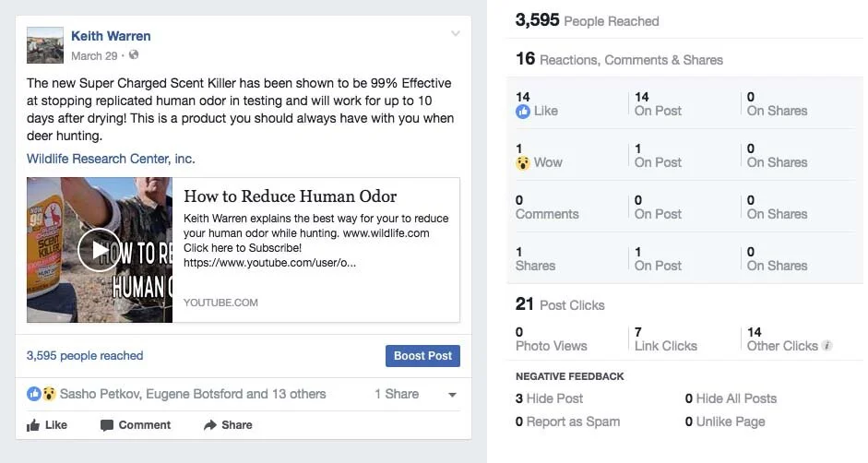Click the Wow emoji in the reactions stats

(523, 163)
